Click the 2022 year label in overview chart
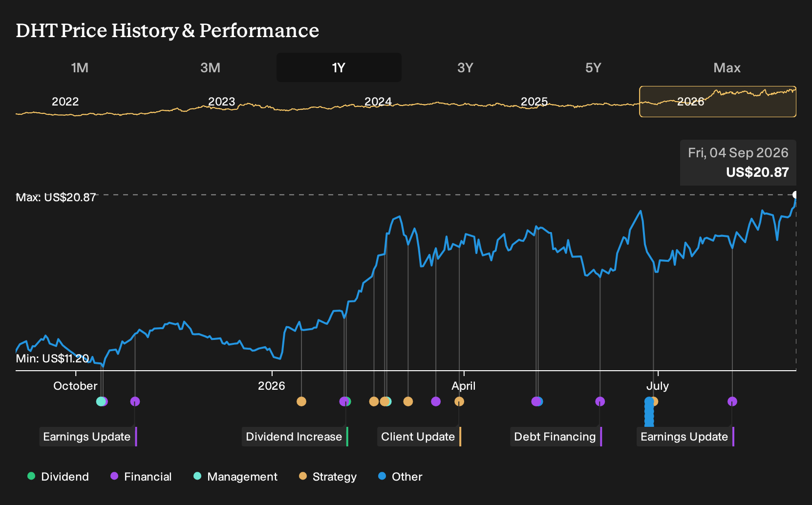 (65, 102)
